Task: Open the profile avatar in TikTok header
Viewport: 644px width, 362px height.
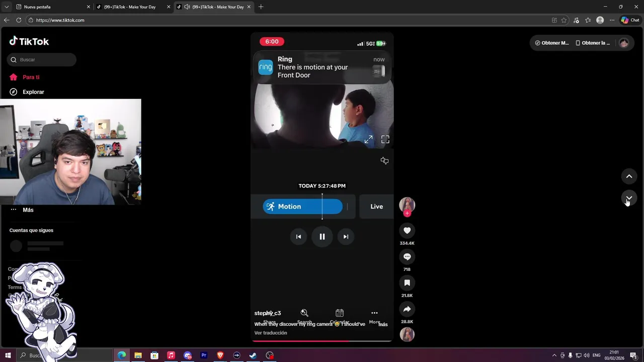Action: click(x=624, y=43)
